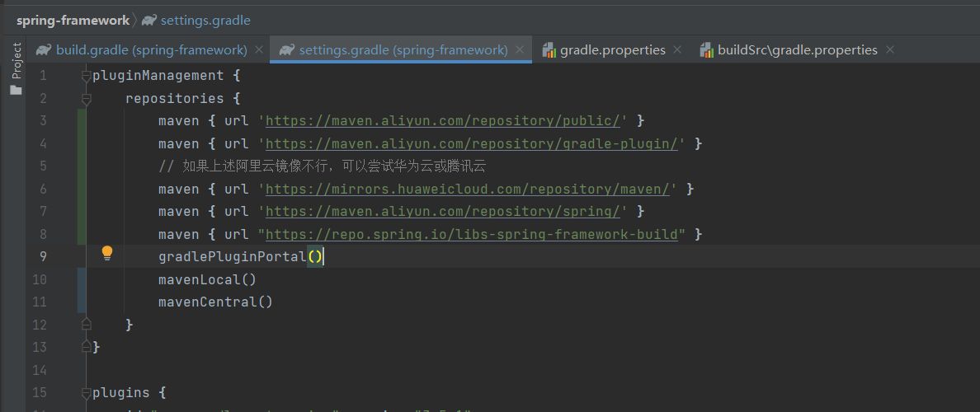Viewport: 980px width, 412px height.
Task: Open the repo.spring.io libs-spring-framework-build URL
Action: [472, 234]
